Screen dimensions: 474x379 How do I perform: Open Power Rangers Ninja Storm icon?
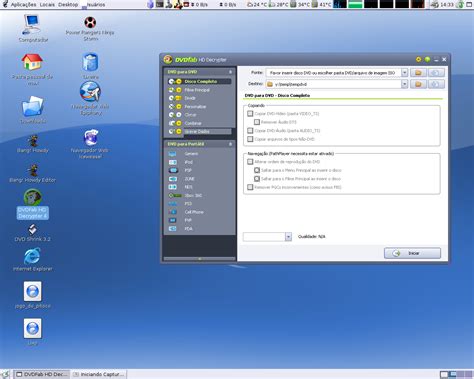point(90,29)
